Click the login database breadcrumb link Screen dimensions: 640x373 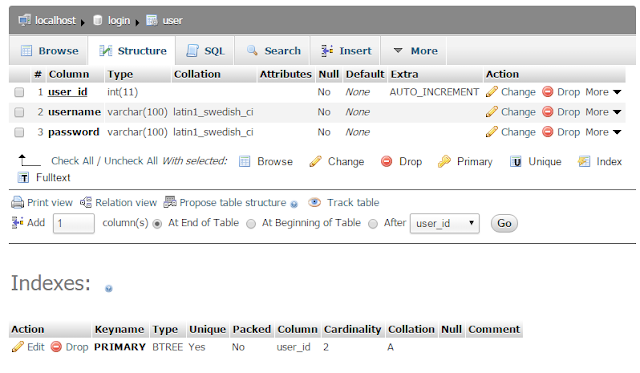(119, 20)
